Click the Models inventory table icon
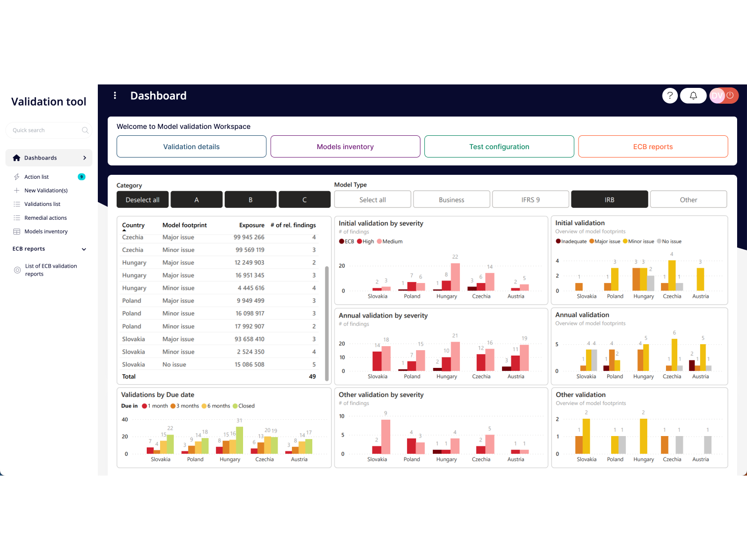Screen dimensions: 747x560 click(17, 232)
